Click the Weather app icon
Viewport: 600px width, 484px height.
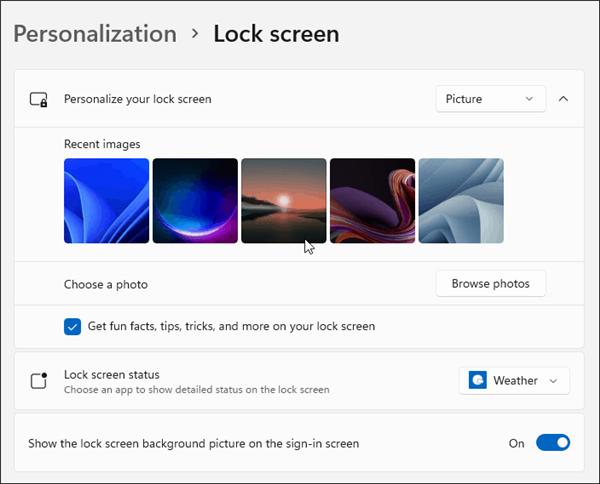coord(478,381)
